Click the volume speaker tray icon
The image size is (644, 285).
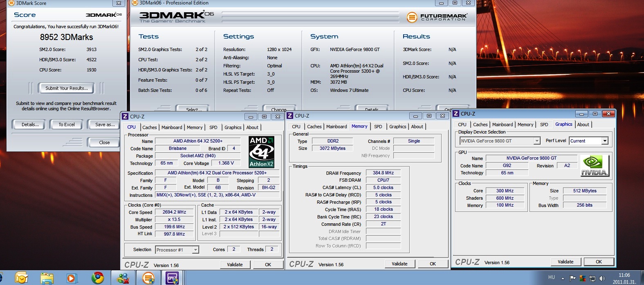point(601,278)
